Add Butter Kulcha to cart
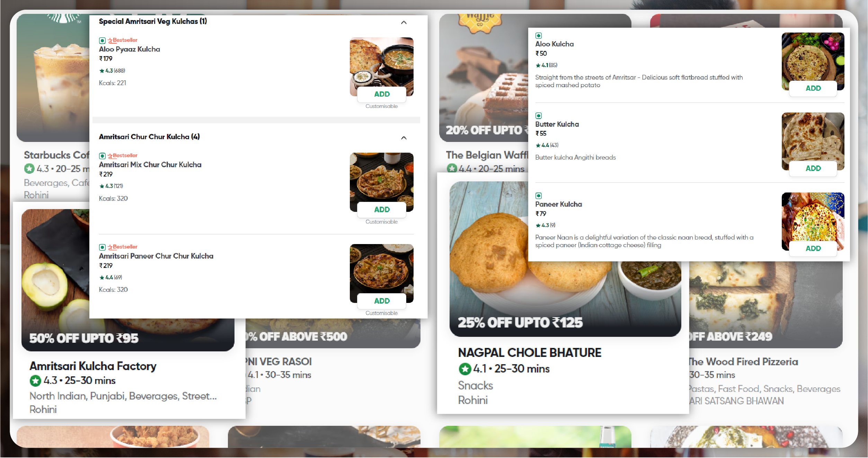Viewport: 868px width, 458px height. coord(813,168)
